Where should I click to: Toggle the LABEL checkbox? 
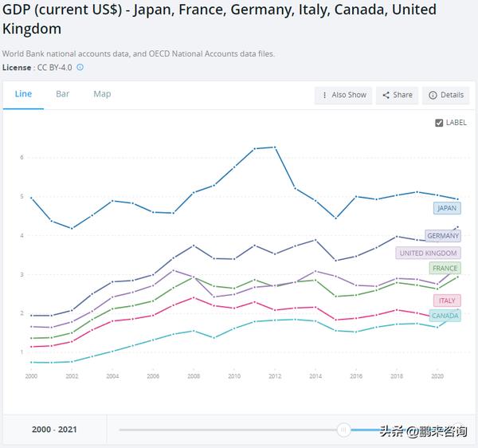click(439, 123)
